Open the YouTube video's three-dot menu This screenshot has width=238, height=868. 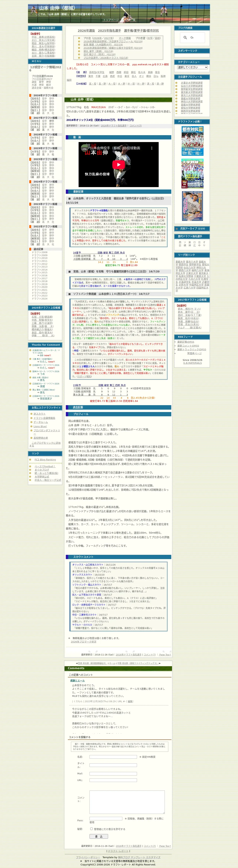pos(151,148)
